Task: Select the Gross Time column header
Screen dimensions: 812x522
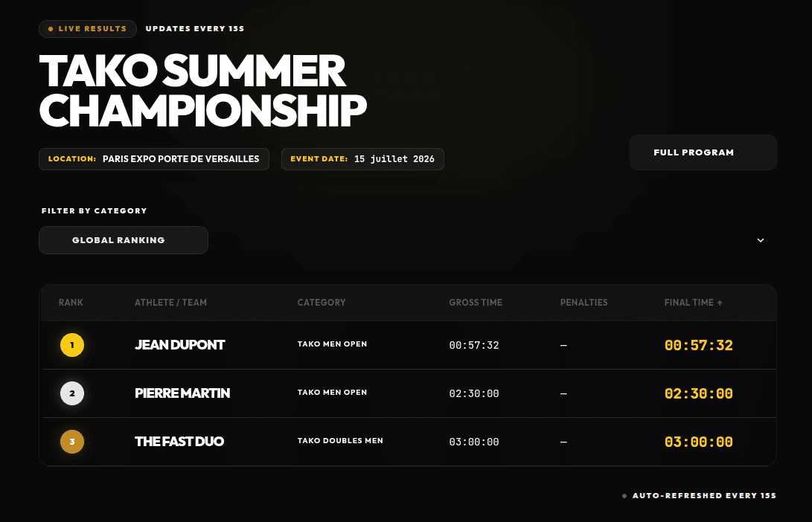Action: coord(476,303)
